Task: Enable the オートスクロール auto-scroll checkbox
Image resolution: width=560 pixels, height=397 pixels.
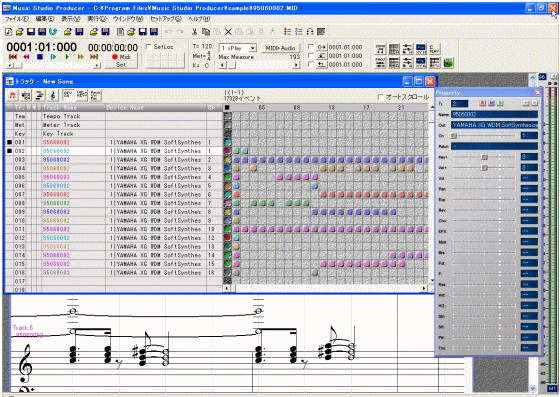Action: click(381, 97)
